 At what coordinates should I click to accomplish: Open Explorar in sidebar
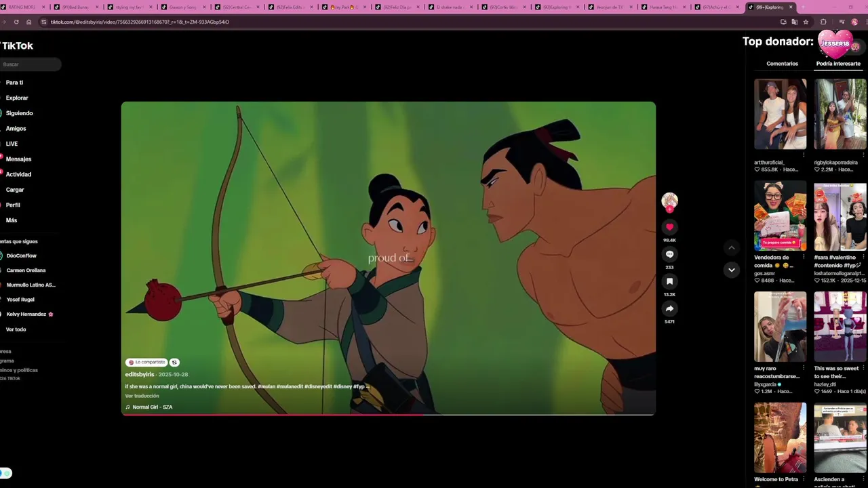(x=17, y=98)
